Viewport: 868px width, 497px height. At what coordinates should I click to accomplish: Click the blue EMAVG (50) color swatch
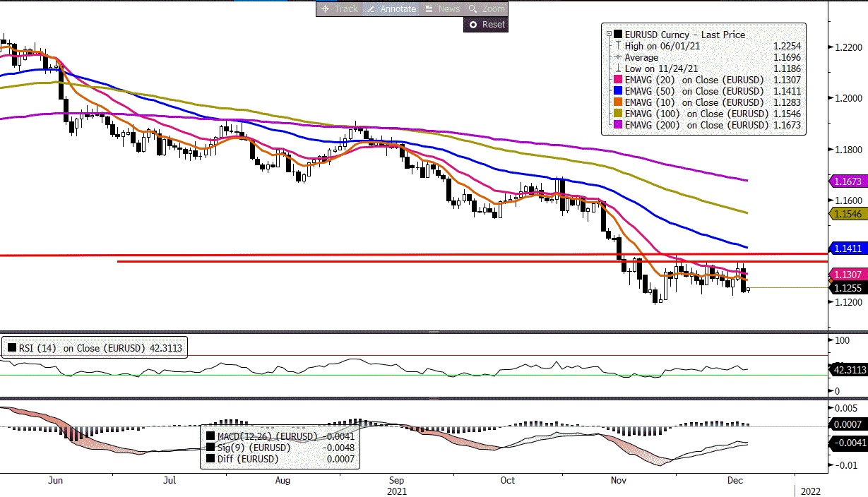[618, 91]
